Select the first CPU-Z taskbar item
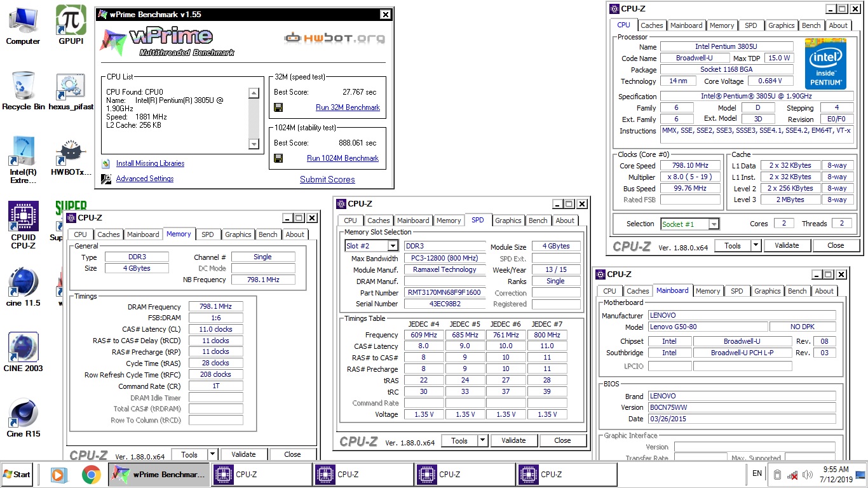 pyautogui.click(x=261, y=475)
